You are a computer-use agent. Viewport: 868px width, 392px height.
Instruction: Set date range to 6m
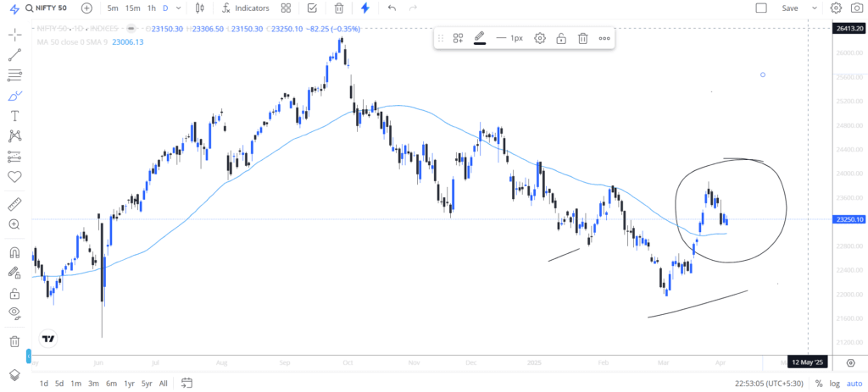point(111,384)
